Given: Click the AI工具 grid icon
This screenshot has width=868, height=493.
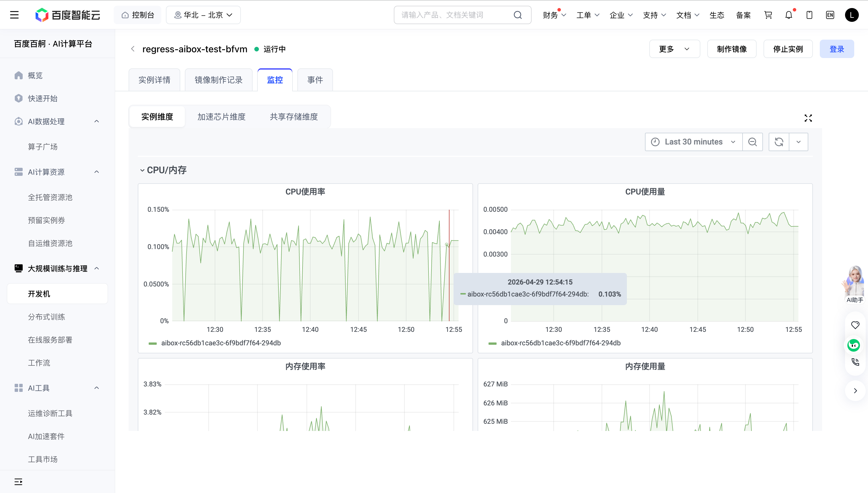Looking at the screenshot, I should click(x=19, y=388).
